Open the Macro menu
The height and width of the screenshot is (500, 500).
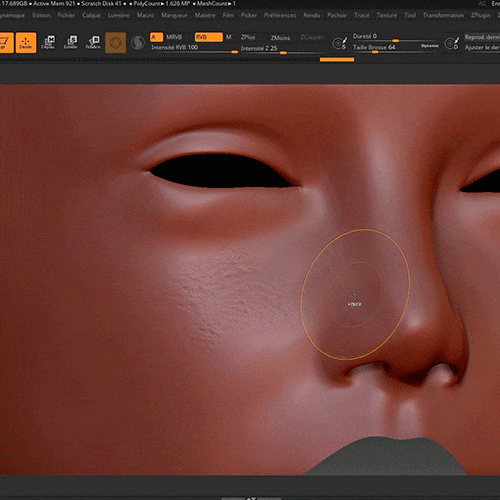(x=145, y=15)
